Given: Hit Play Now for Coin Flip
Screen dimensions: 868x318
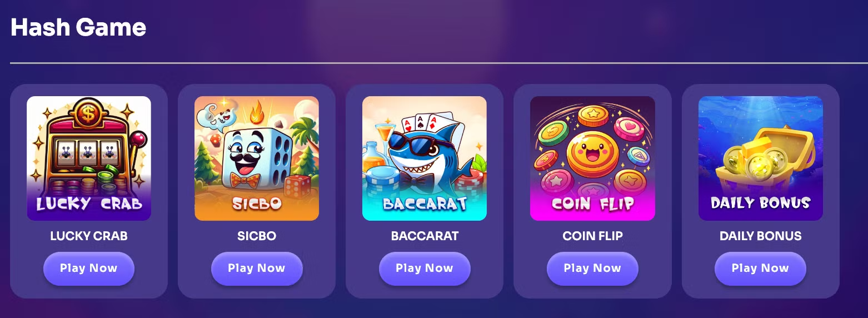Looking at the screenshot, I should pyautogui.click(x=592, y=269).
